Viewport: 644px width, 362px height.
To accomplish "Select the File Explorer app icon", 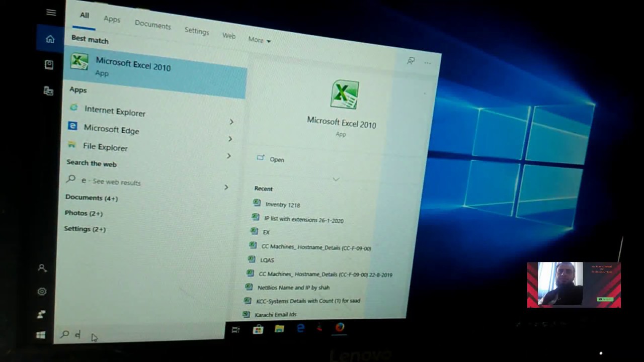I will tap(72, 145).
